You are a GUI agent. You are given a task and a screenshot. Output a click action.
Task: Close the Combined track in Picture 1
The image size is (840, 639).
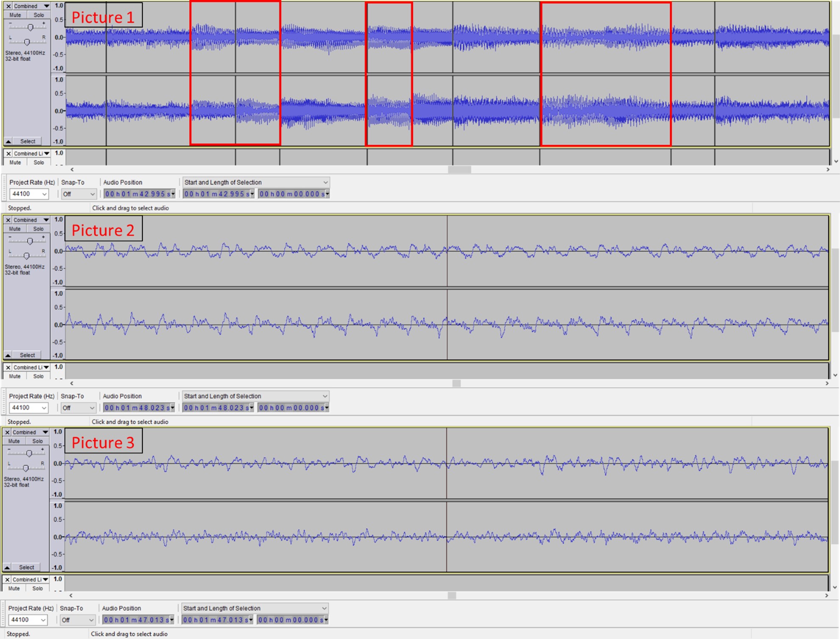[x=8, y=6]
